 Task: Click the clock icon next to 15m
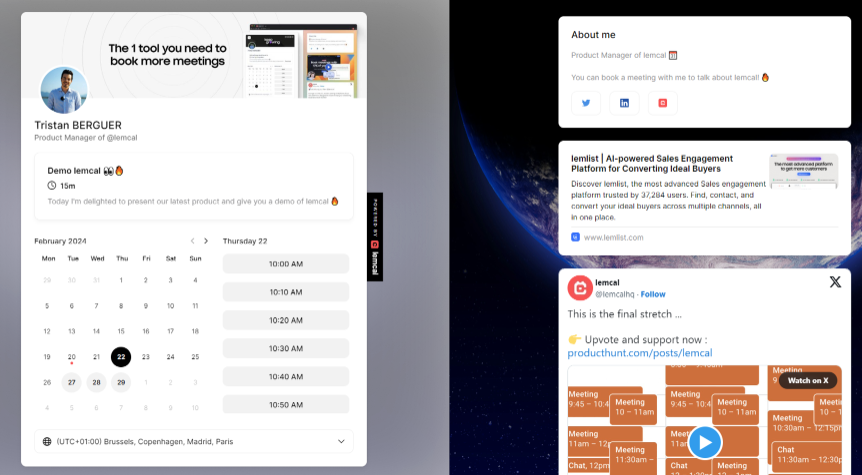pos(52,186)
